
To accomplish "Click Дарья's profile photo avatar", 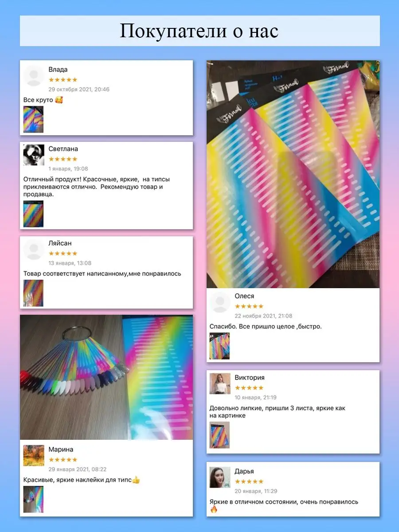I will pyautogui.click(x=220, y=477).
